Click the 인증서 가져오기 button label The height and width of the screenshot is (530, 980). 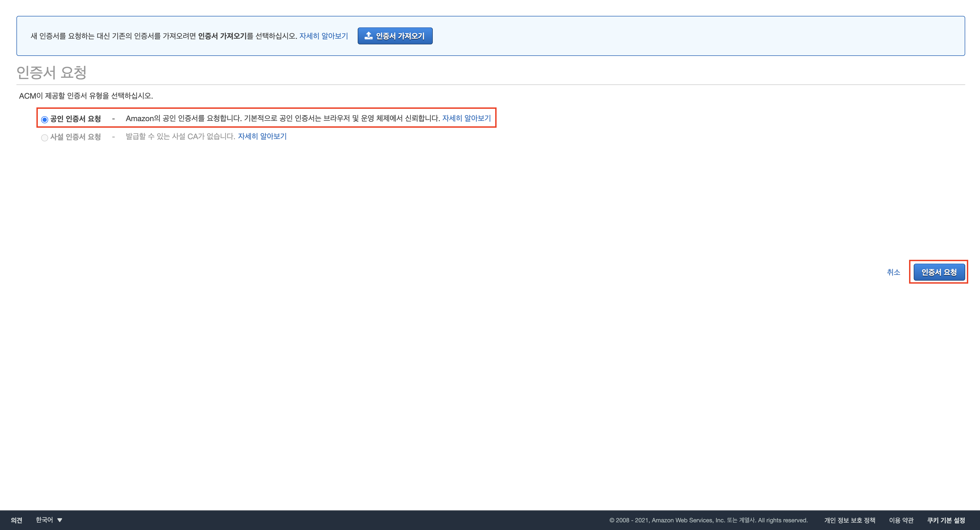pyautogui.click(x=400, y=36)
